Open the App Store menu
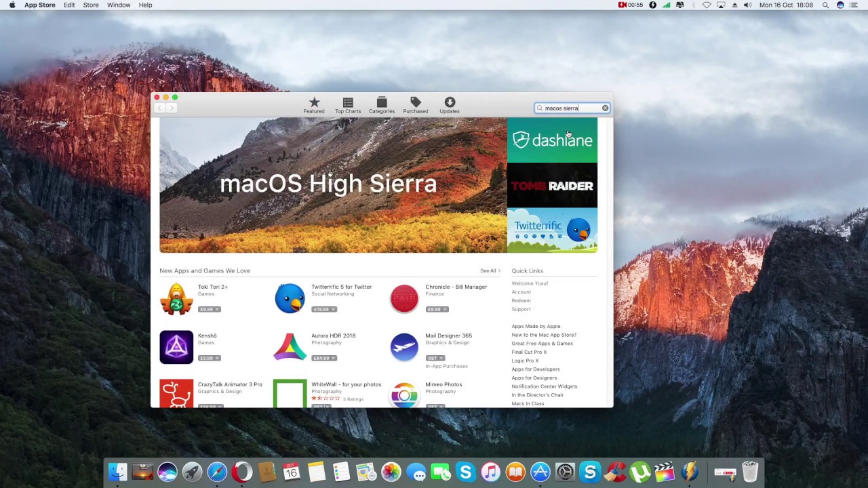 click(40, 5)
